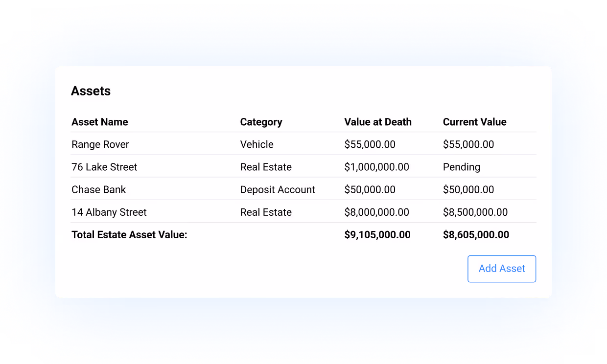
Task: Select the Assets panel heading
Action: click(91, 91)
